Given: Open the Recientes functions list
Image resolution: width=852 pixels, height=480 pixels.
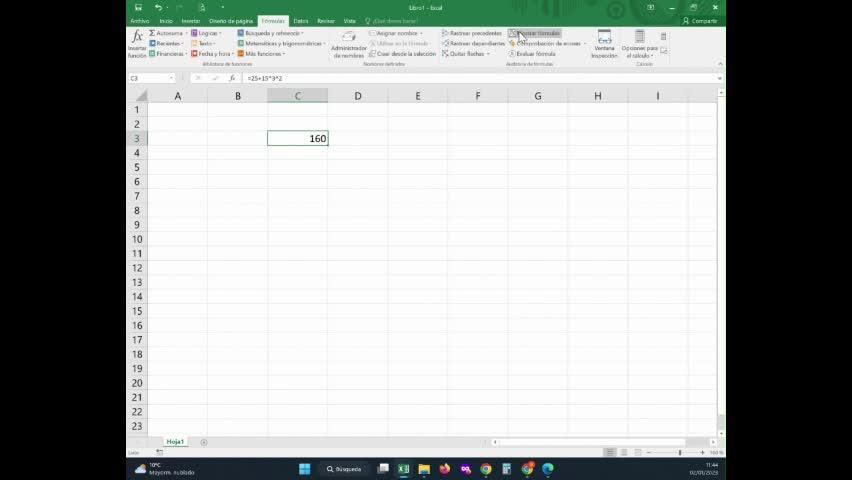Looking at the screenshot, I should tap(166, 43).
